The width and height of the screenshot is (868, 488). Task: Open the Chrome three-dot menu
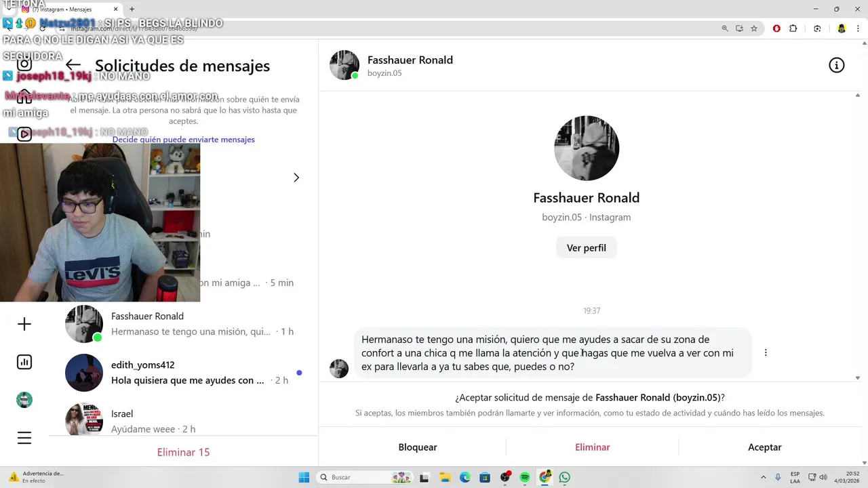tap(858, 28)
